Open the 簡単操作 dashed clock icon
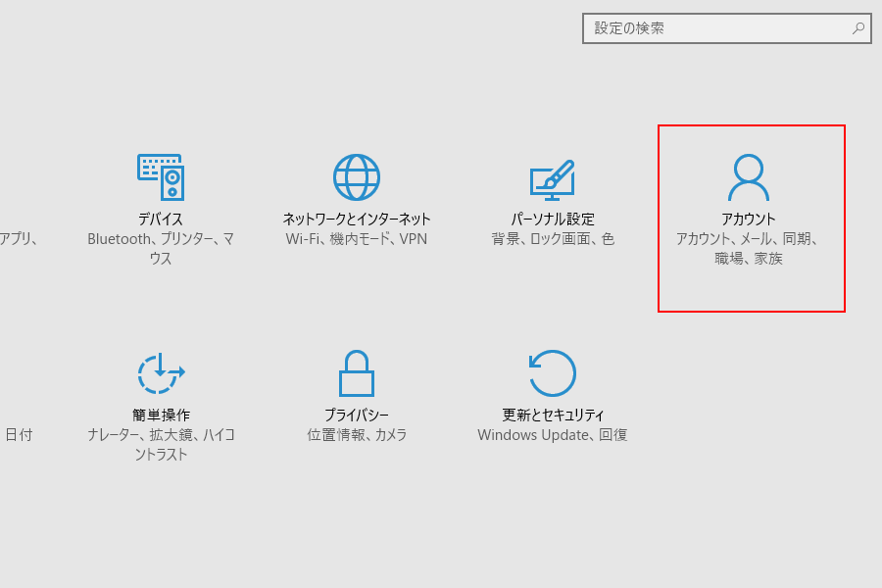The height and width of the screenshot is (588, 882). 161,373
